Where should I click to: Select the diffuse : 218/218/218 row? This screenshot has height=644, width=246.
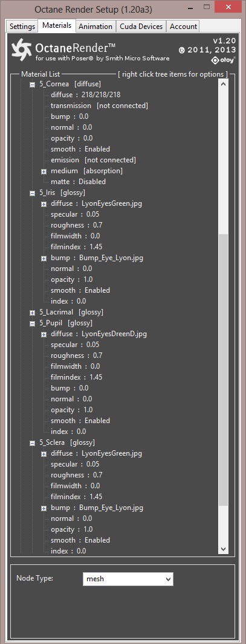pyautogui.click(x=86, y=95)
